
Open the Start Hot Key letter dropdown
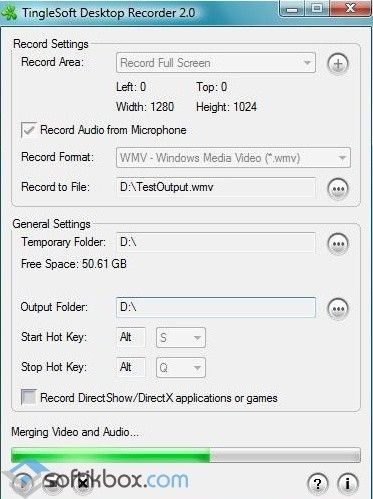(x=181, y=338)
